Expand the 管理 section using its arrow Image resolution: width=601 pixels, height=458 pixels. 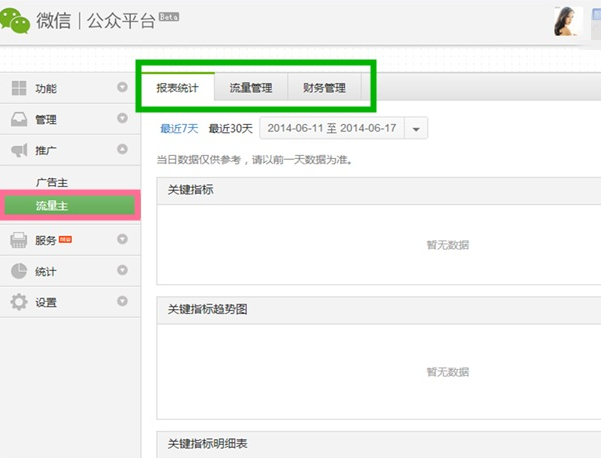pos(123,120)
